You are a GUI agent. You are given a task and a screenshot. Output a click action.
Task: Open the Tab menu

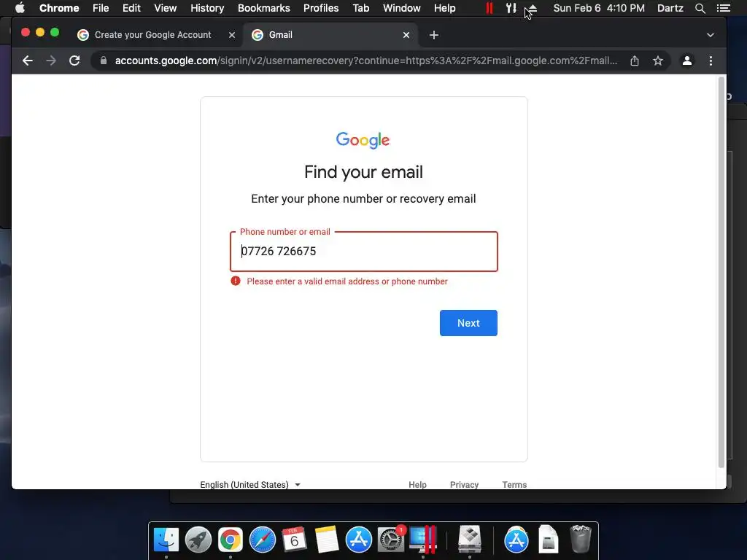coord(361,8)
